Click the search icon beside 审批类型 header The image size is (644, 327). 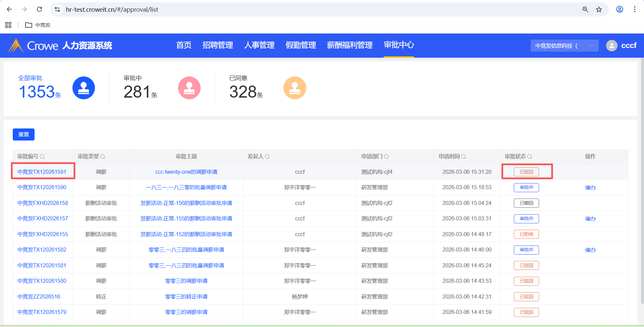(x=103, y=157)
